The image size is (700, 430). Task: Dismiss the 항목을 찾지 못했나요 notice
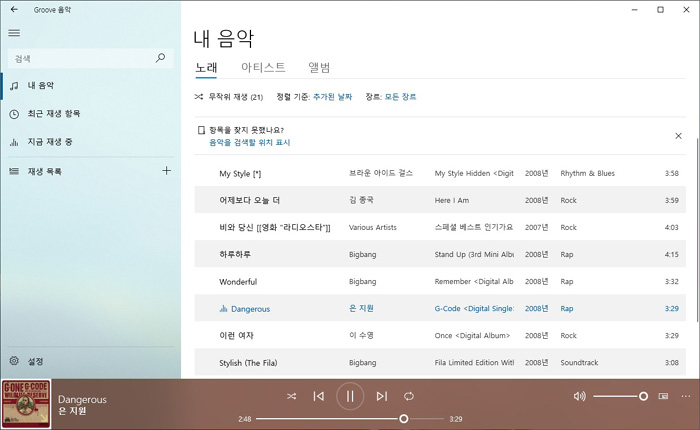(678, 136)
